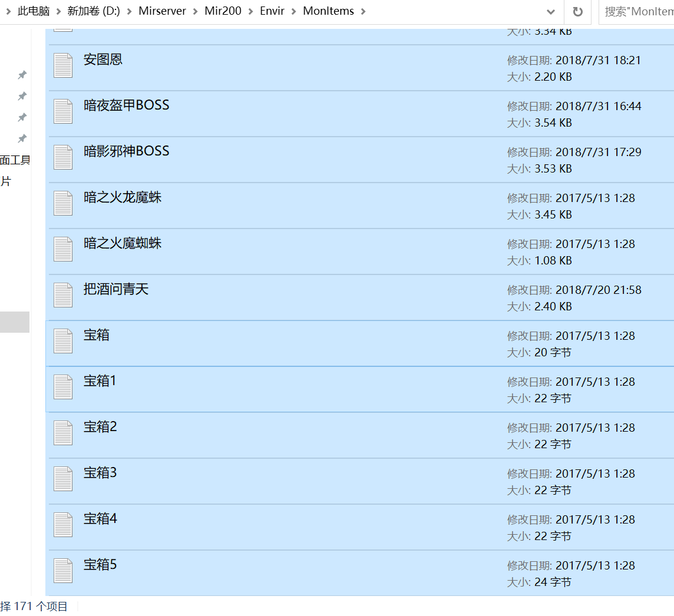
Task: Click the fourth pin icon in sidebar
Action: [x=22, y=138]
